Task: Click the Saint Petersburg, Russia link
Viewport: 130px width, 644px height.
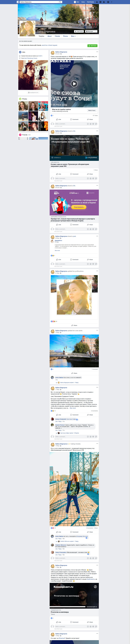Action: 31,58
